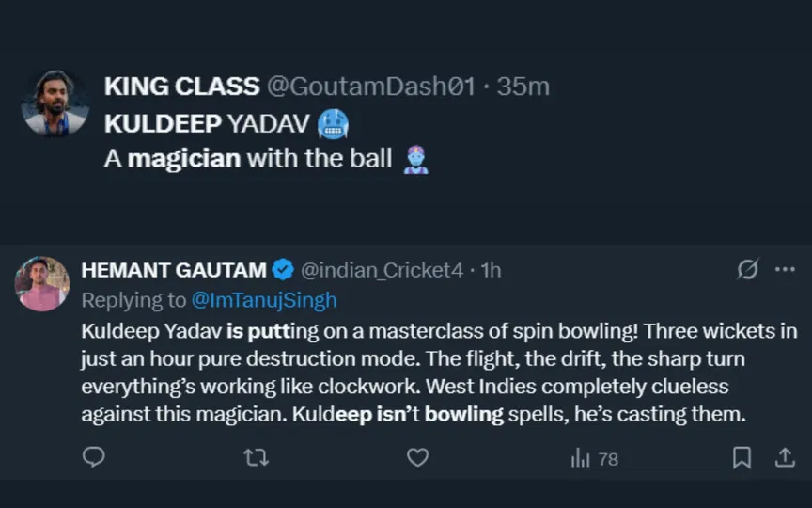The height and width of the screenshot is (508, 812).
Task: Open KING CLASS profile picture
Action: coord(55,103)
